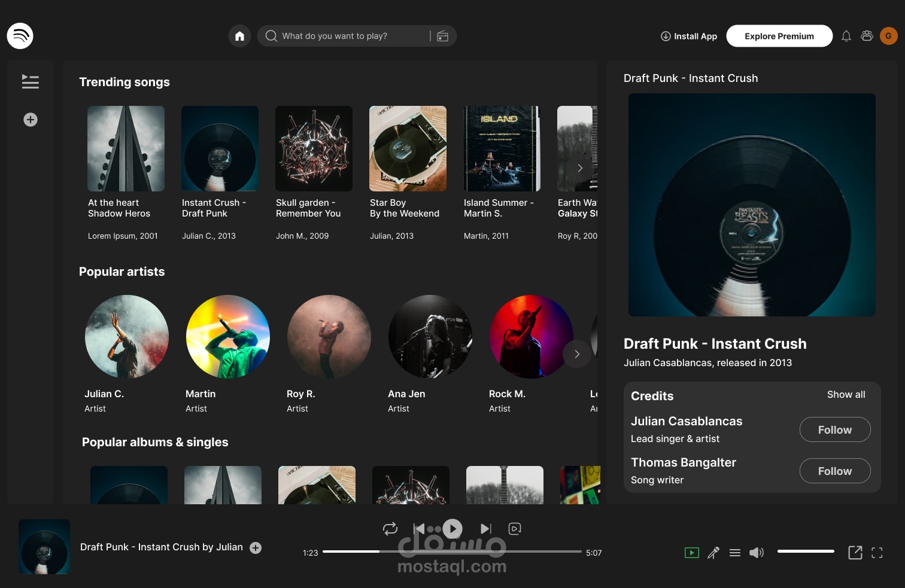Click the 'Popular artists' heading
This screenshot has width=905, height=588.
(x=122, y=272)
